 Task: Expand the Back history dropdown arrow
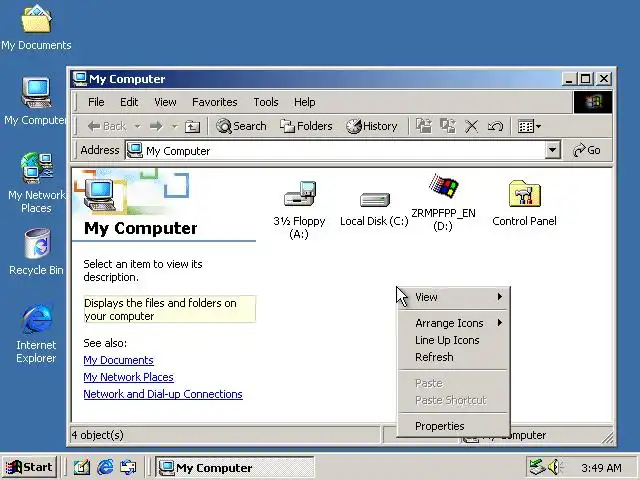click(138, 126)
